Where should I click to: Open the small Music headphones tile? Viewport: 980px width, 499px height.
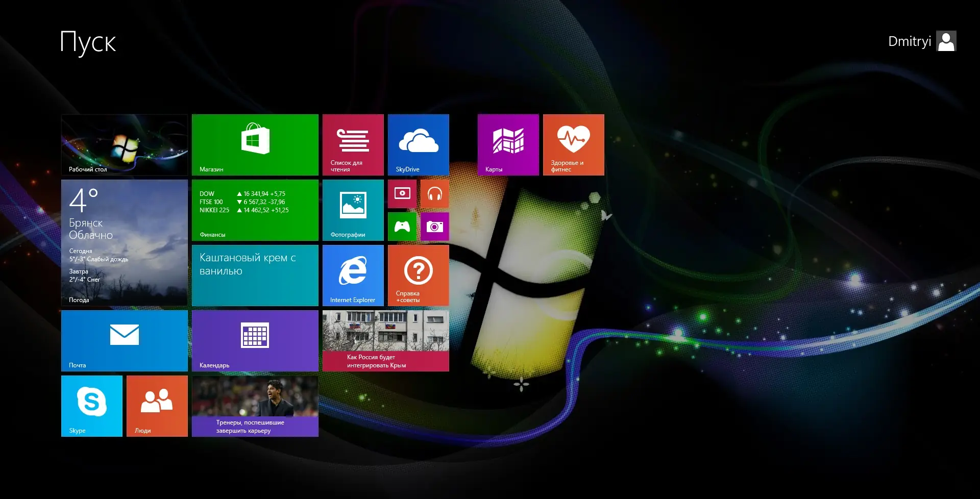(x=435, y=194)
